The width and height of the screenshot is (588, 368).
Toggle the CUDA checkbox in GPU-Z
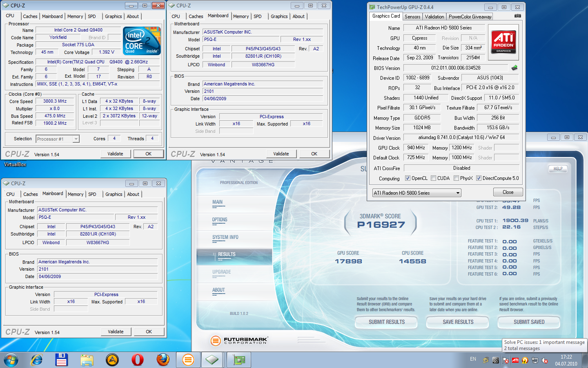click(433, 178)
